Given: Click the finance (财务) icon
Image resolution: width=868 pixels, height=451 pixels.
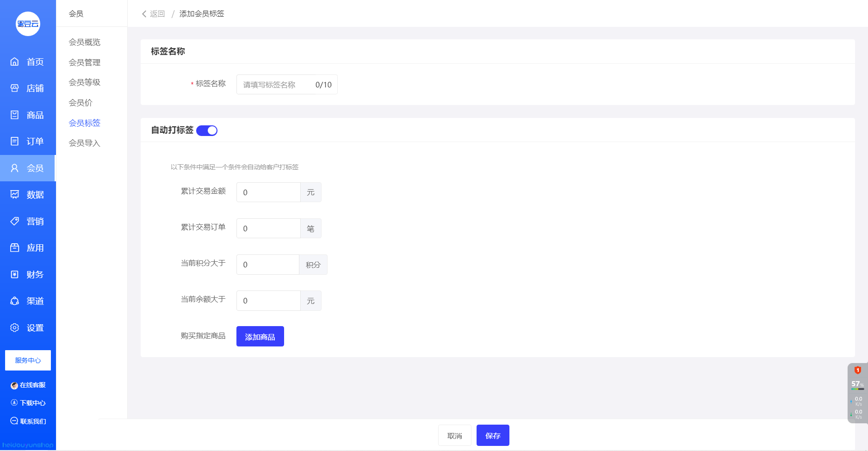Looking at the screenshot, I should click(15, 274).
